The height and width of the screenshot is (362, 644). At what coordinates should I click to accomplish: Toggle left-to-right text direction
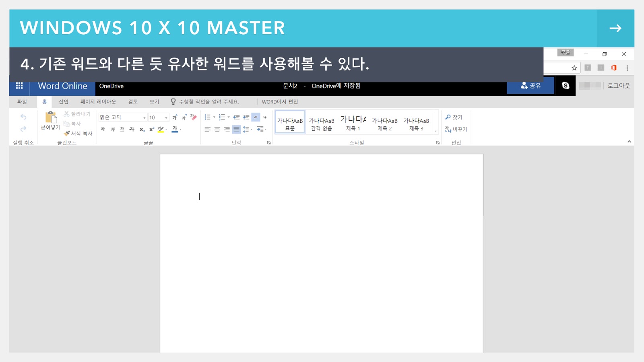coord(256,117)
